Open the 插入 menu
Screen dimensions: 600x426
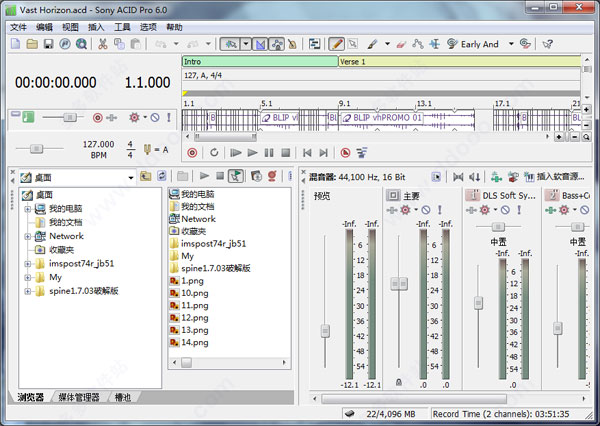pyautogui.click(x=96, y=27)
